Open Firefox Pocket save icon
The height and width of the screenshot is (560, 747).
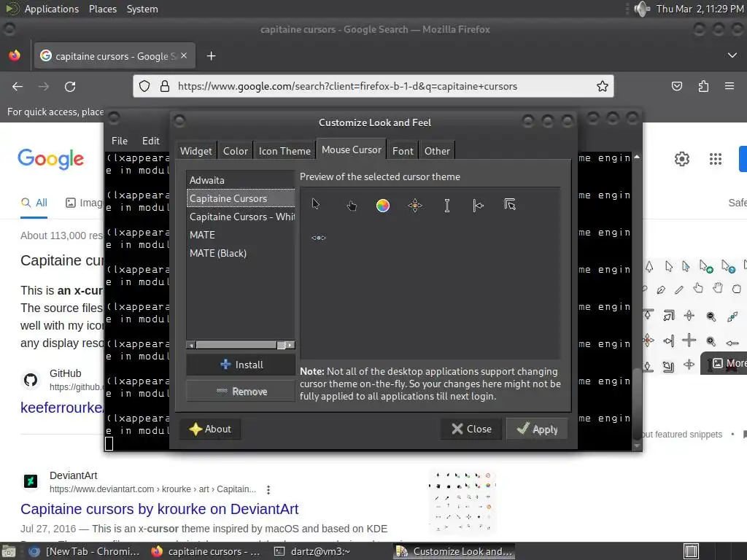point(676,86)
